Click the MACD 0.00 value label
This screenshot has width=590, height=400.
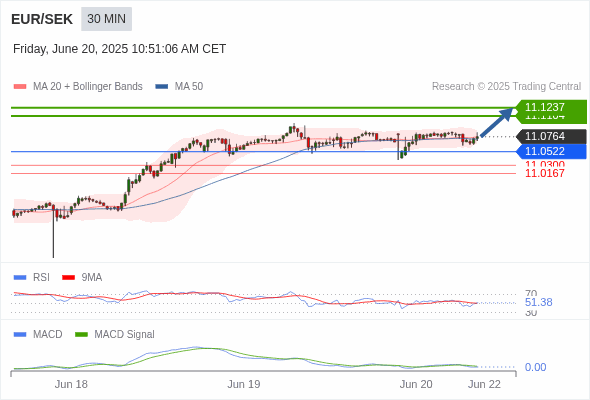pos(535,367)
